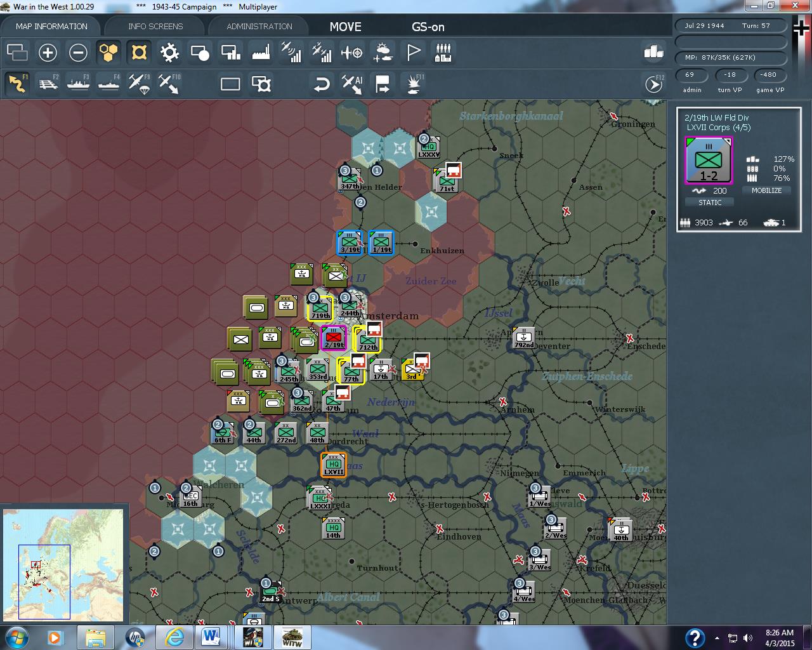Image resolution: width=812 pixels, height=650 pixels.
Task: Click the undo move arrow icon
Action: [x=322, y=84]
